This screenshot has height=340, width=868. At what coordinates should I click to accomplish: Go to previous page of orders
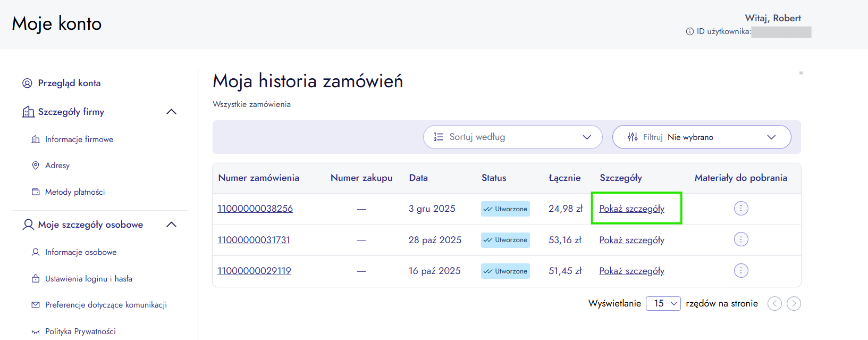point(774,303)
